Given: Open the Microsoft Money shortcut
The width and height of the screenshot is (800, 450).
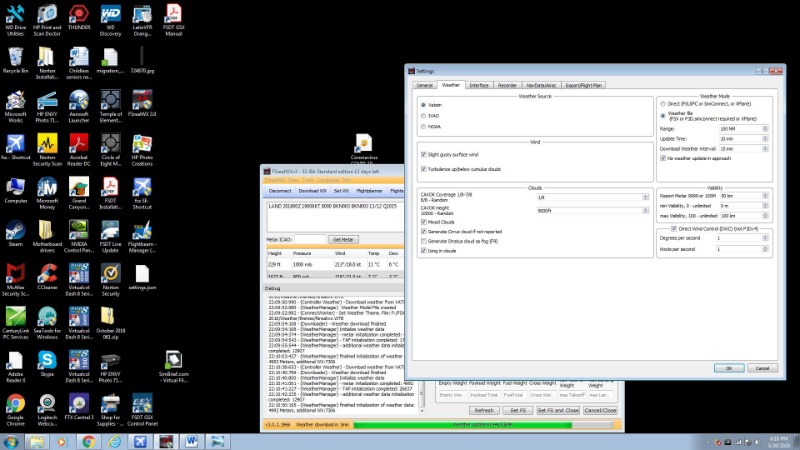Looking at the screenshot, I should click(x=47, y=193).
